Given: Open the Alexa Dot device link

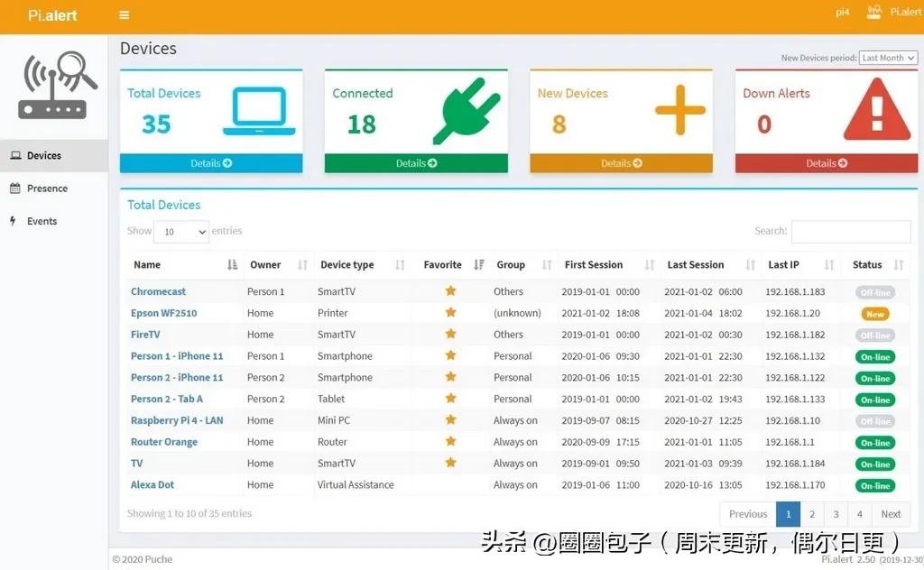Looking at the screenshot, I should tap(152, 485).
